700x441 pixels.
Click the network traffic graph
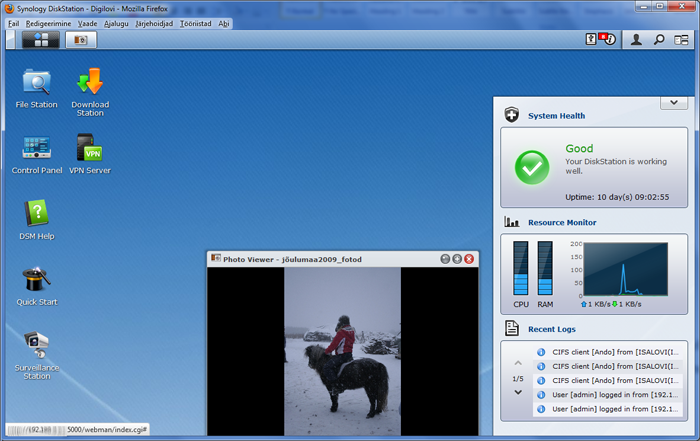(x=625, y=269)
